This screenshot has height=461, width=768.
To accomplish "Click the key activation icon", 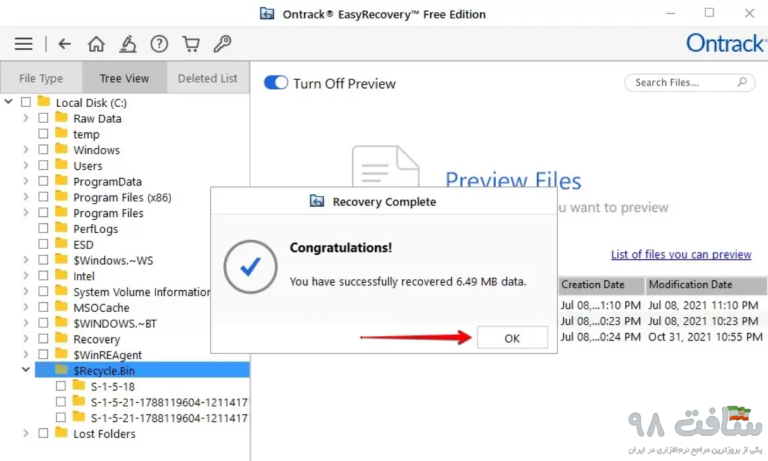I will pos(223,44).
